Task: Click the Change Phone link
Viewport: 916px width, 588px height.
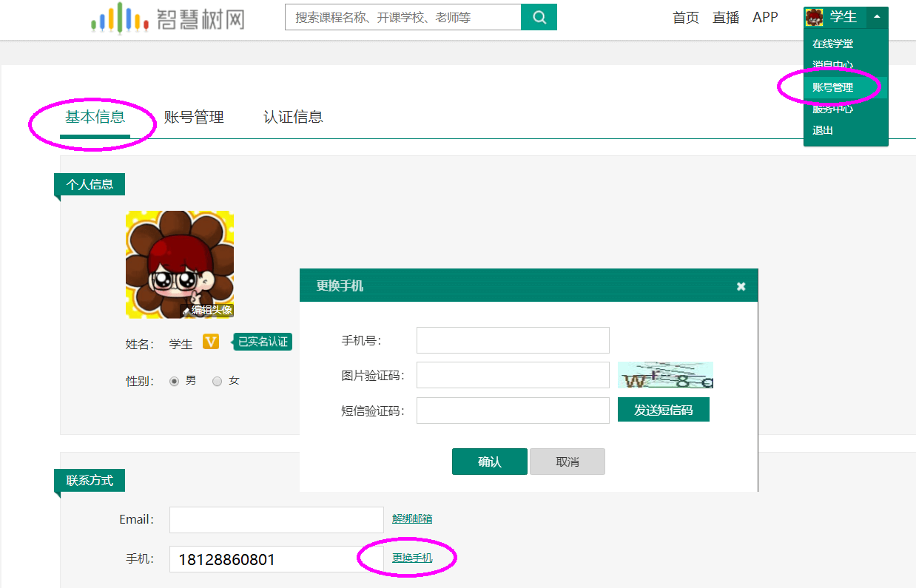Action: 412,558
